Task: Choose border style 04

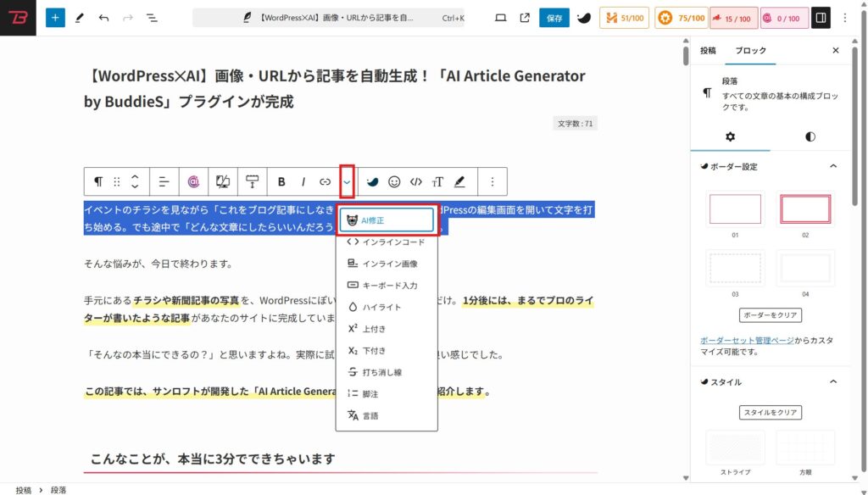Action: [x=805, y=268]
